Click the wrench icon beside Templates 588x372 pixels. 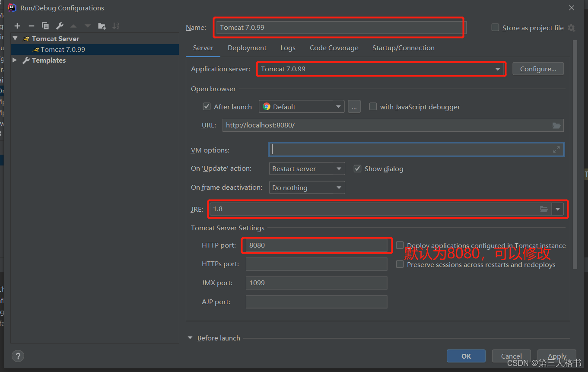[x=26, y=60]
